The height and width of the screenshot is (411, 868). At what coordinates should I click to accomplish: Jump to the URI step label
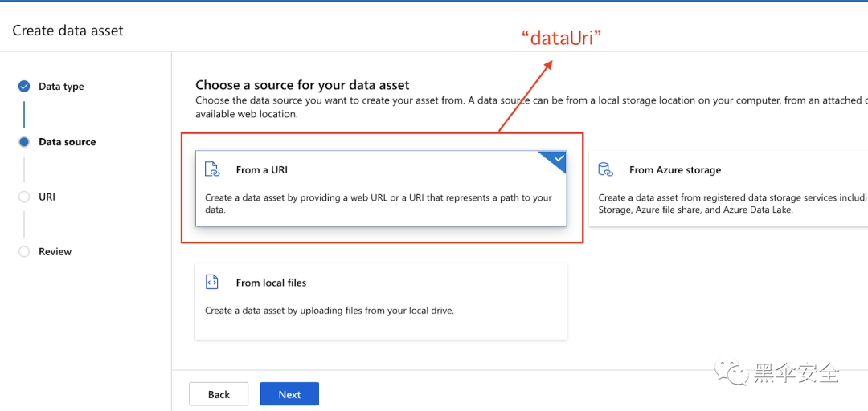(x=47, y=197)
